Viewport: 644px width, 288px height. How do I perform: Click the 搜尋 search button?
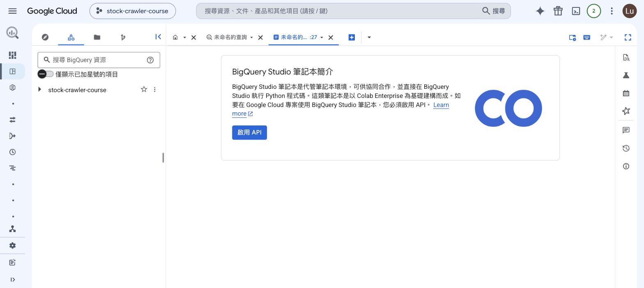pos(494,11)
